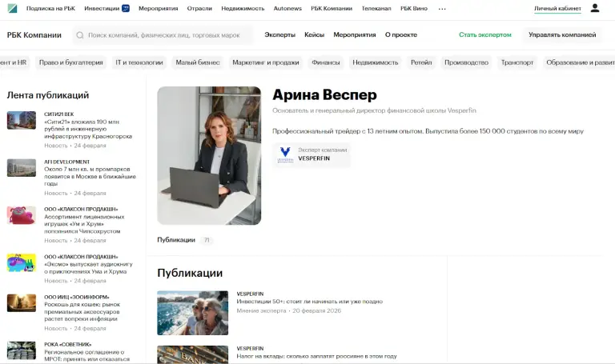Click AFI DEVELOPMENT company name
The width and height of the screenshot is (615, 364).
click(x=66, y=162)
